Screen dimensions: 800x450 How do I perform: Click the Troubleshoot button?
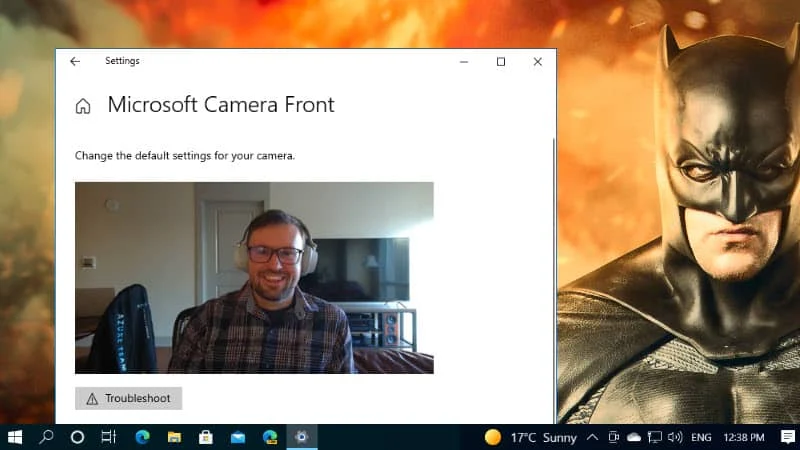click(x=129, y=398)
